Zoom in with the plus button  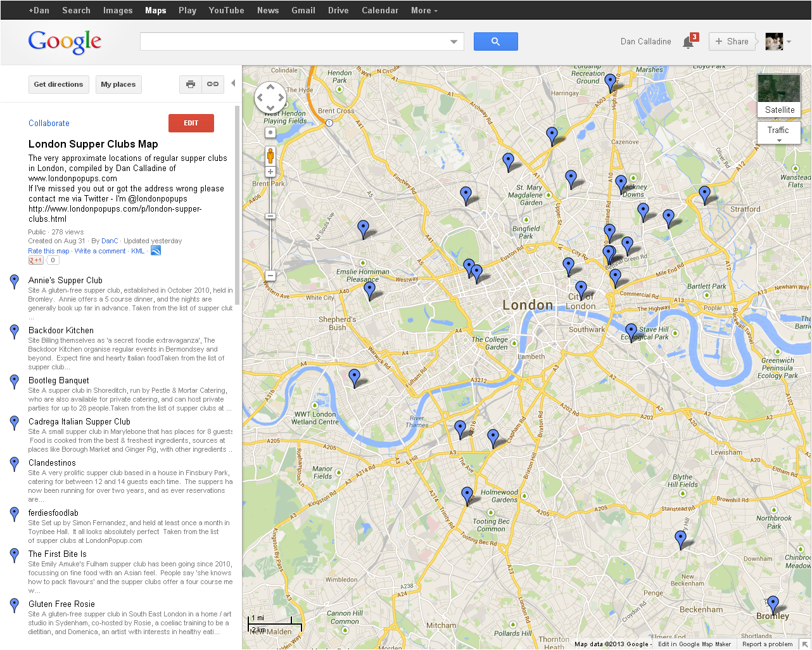click(270, 172)
